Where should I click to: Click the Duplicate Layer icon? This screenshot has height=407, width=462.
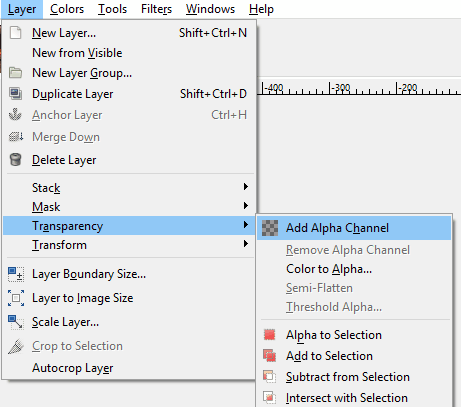15,94
